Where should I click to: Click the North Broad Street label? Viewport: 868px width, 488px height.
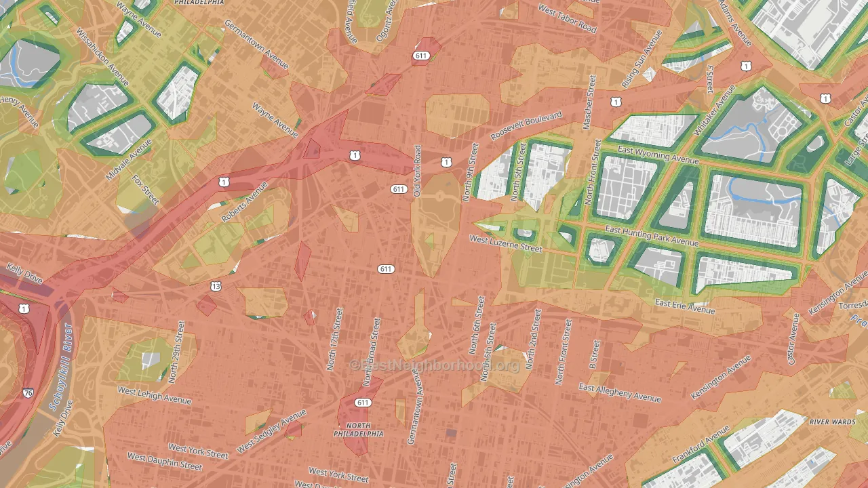tap(372, 352)
